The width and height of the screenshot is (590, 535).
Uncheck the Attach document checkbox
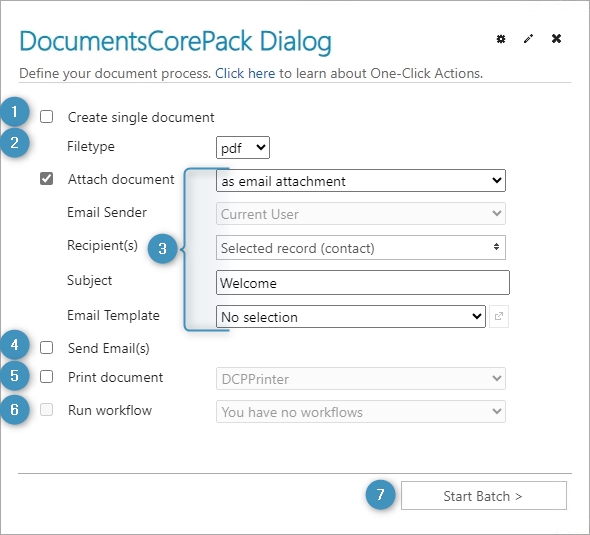(47, 179)
